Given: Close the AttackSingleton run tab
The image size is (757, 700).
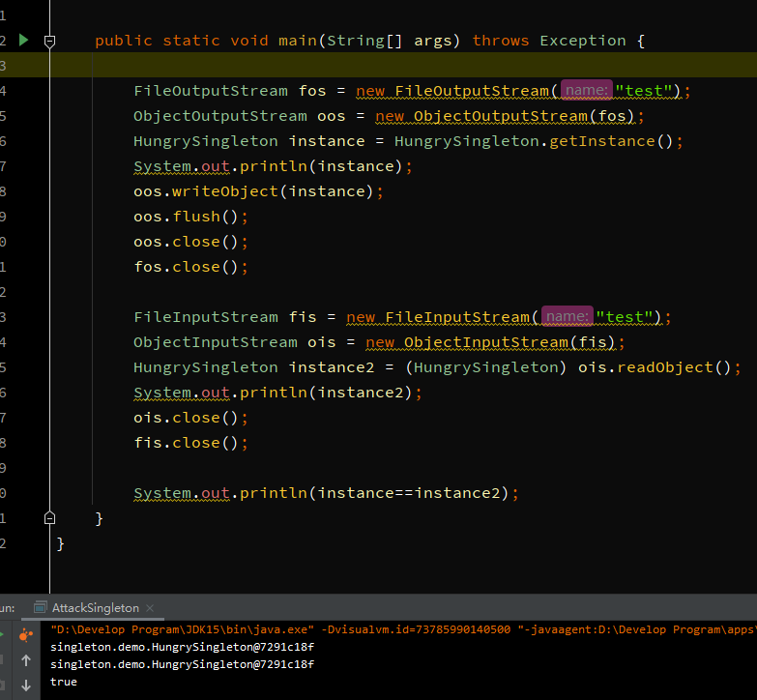Looking at the screenshot, I should [150, 608].
